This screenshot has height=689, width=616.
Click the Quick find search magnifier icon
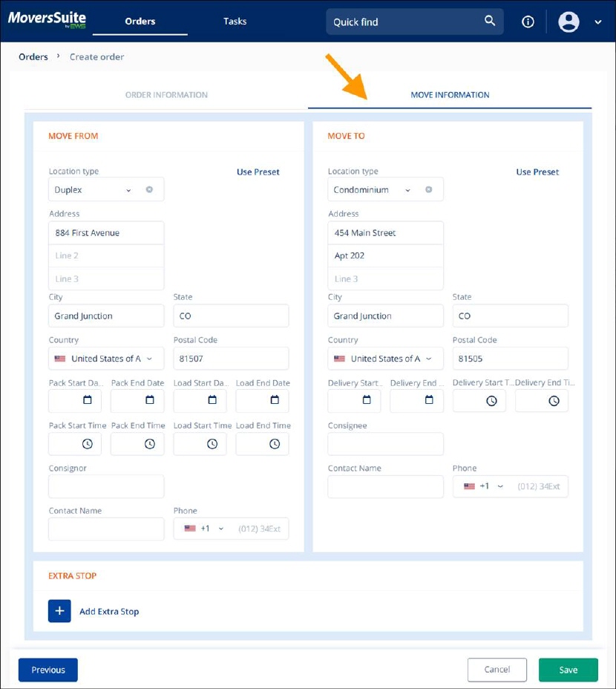click(490, 21)
